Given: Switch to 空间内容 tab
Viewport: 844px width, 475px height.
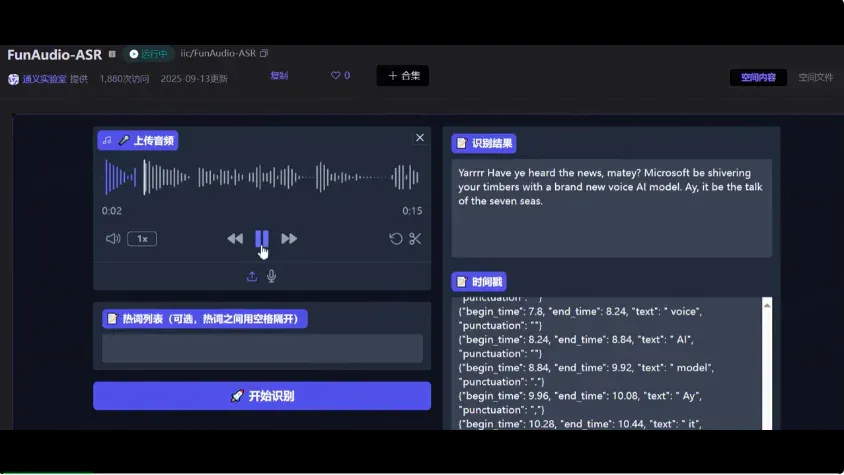Looking at the screenshot, I should click(758, 78).
